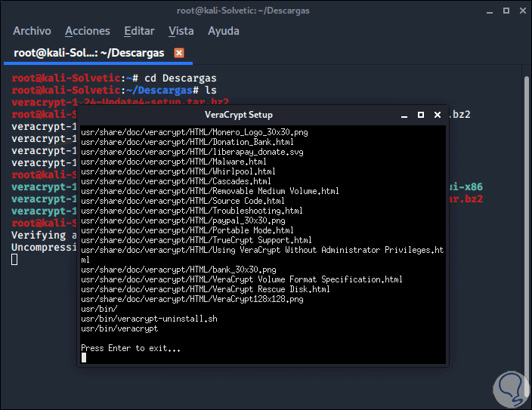
Task: Click the bank_30x30.png line
Action: [x=178, y=270]
